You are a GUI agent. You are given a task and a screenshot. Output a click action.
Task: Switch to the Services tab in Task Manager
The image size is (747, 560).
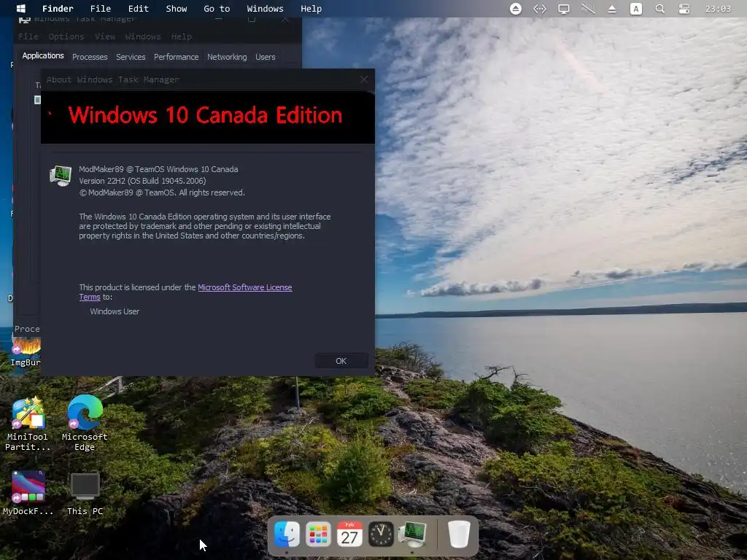pos(131,57)
